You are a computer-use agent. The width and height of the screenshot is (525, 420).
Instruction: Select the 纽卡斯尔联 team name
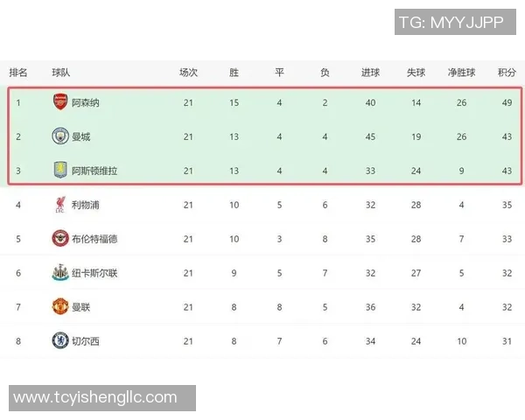click(94, 273)
